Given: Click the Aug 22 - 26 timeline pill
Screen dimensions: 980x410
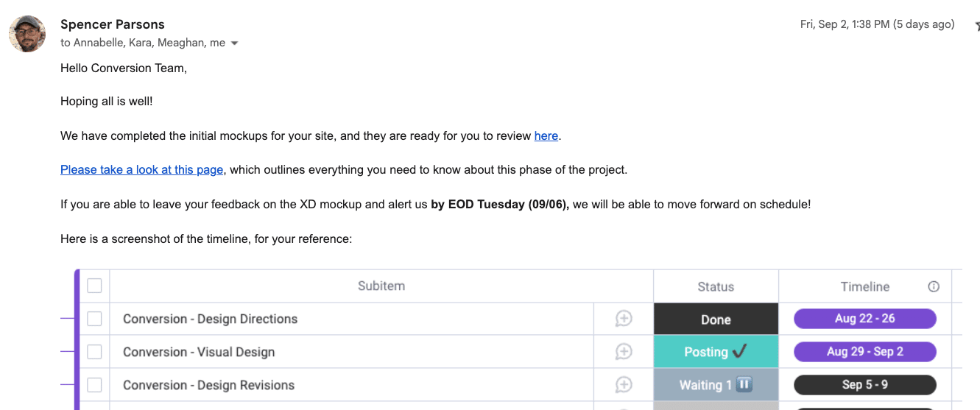Looking at the screenshot, I should point(864,319).
